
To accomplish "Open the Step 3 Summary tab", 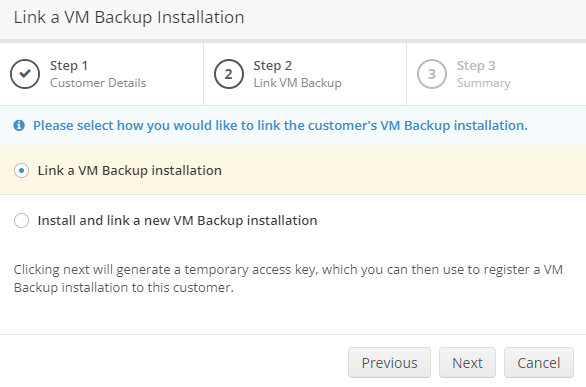I will (496, 74).
